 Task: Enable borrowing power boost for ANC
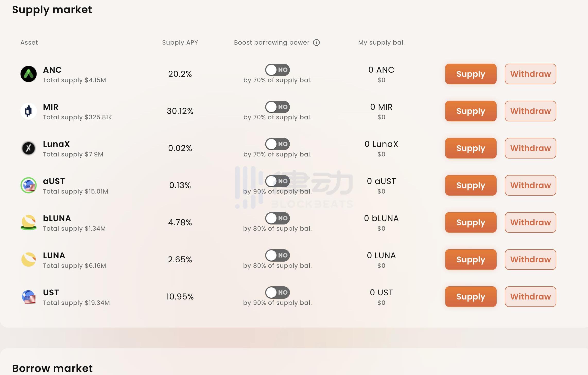277,70
